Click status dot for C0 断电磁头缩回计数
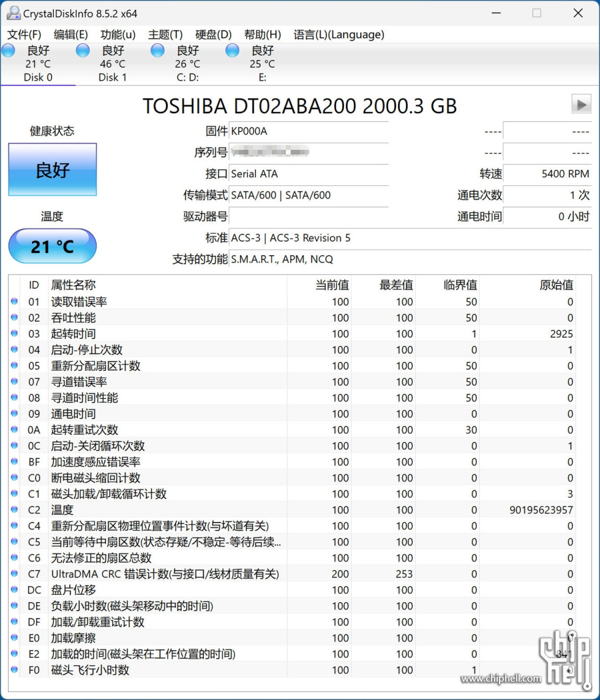The height and width of the screenshot is (700, 600). 14,477
